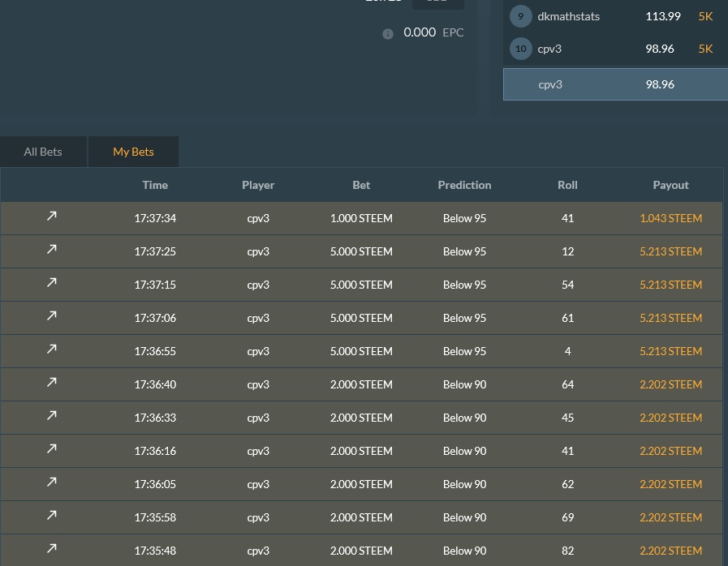Viewport: 728px width, 566px height.
Task: Click player cpv3 in the 17:37:15 row
Action: pyautogui.click(x=258, y=285)
